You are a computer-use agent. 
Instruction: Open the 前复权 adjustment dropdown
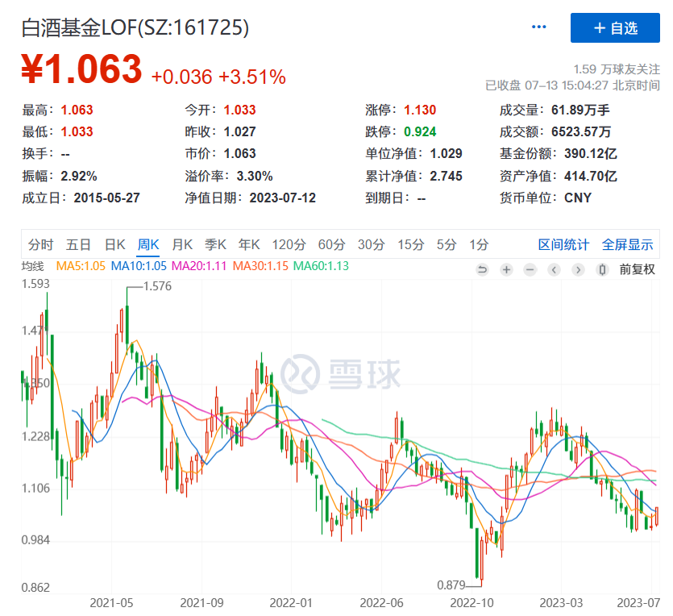[637, 269]
